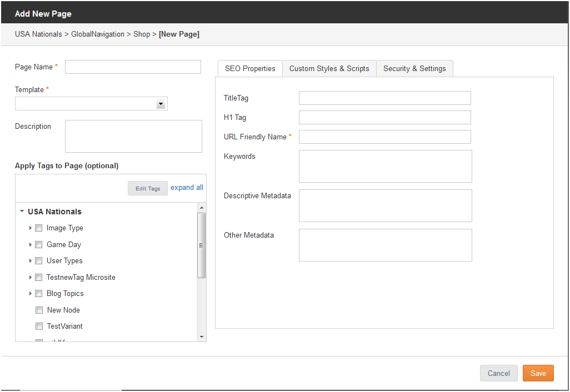Check the Blog Topics tag checkbox
Image resolution: width=570 pixels, height=392 pixels.
(x=38, y=294)
